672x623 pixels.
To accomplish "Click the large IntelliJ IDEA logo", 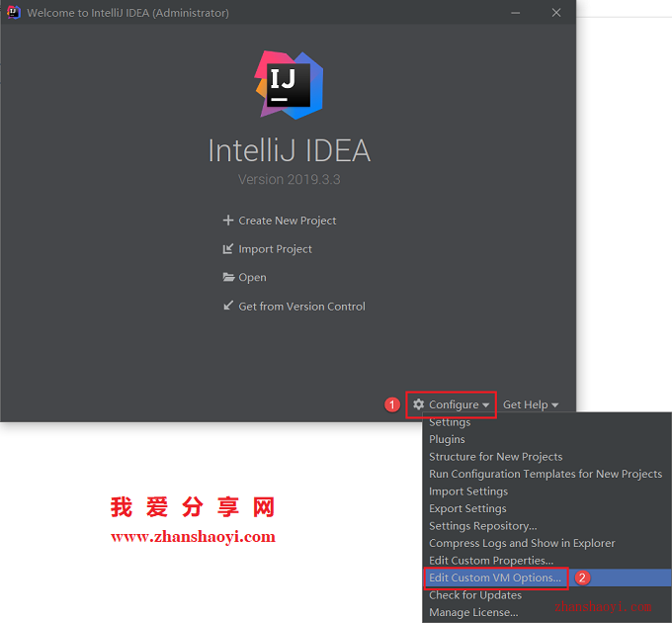I will pos(289,85).
